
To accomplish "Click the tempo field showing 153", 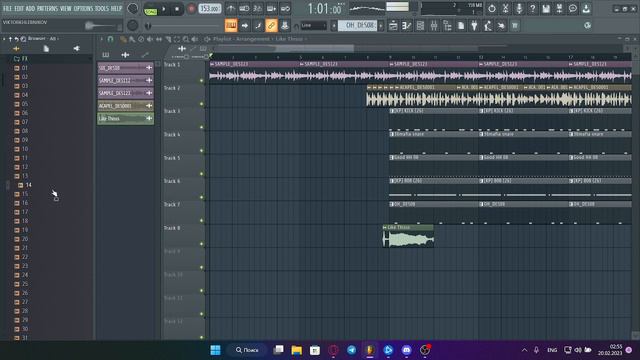I will [x=209, y=9].
